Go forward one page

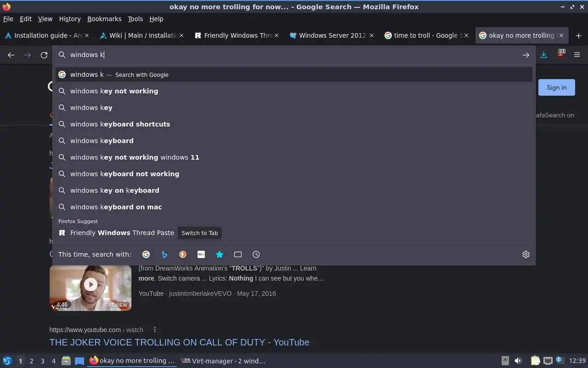28,55
